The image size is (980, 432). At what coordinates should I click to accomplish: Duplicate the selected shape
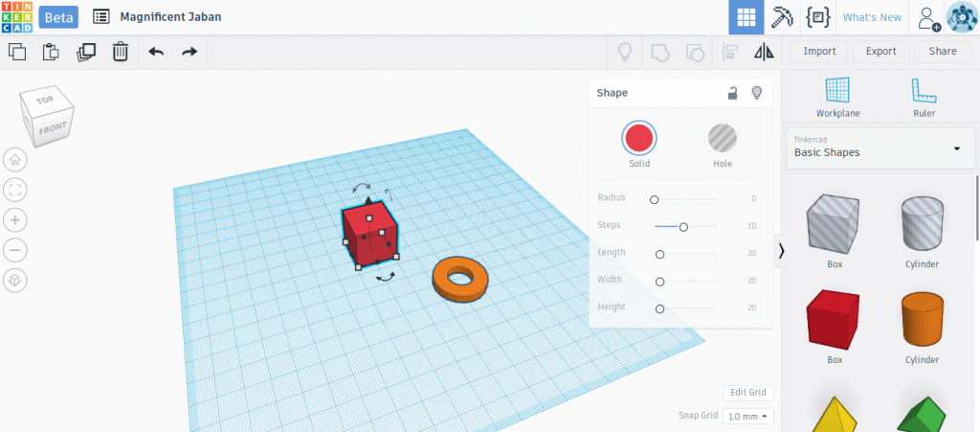pos(85,52)
